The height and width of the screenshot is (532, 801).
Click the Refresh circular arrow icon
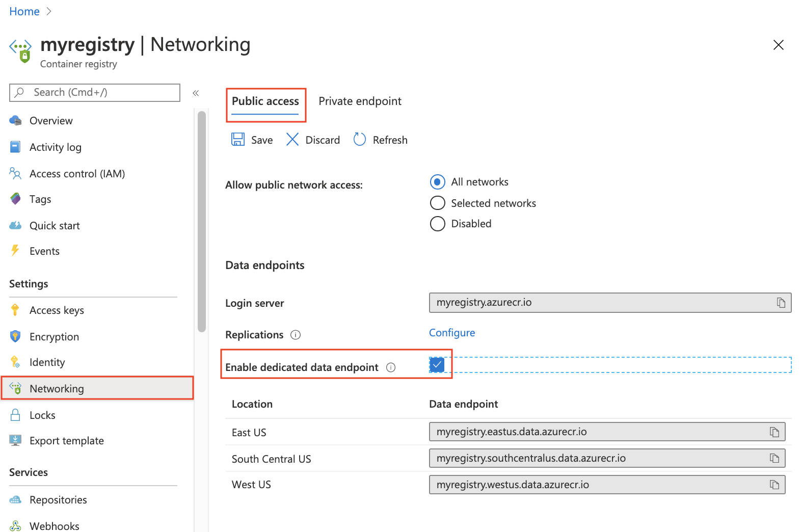click(360, 140)
